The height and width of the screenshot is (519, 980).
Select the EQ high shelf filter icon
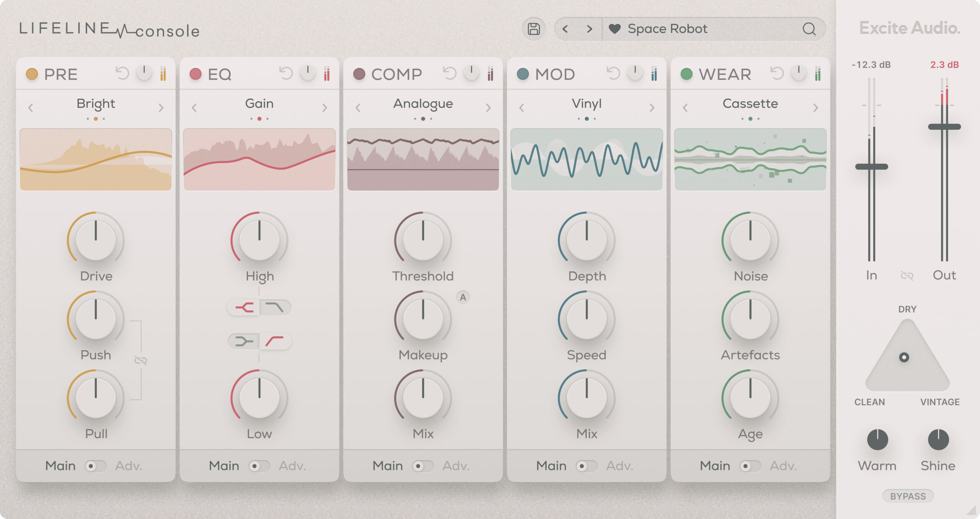[244, 307]
